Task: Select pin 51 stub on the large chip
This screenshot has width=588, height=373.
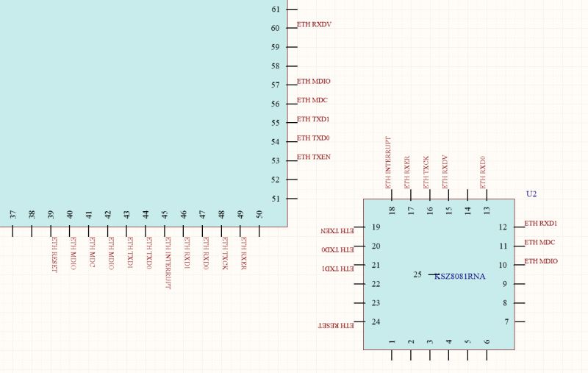Action: coord(292,199)
